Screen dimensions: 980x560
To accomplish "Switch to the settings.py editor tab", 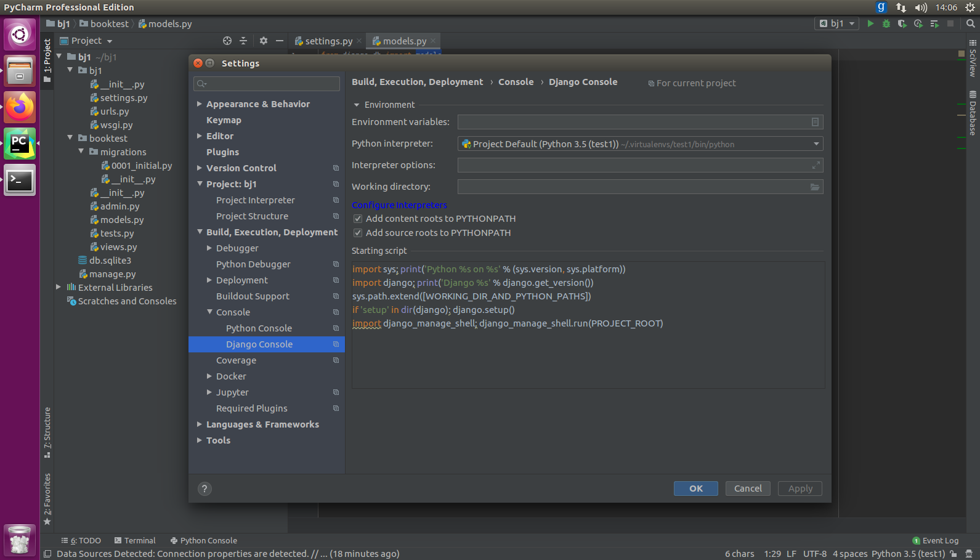I will [328, 41].
